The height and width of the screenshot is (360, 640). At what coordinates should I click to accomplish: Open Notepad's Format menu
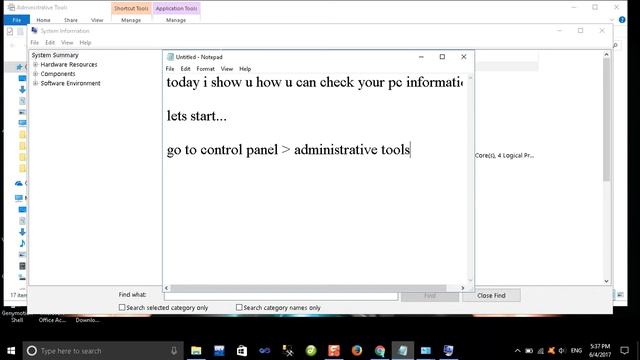pyautogui.click(x=205, y=69)
